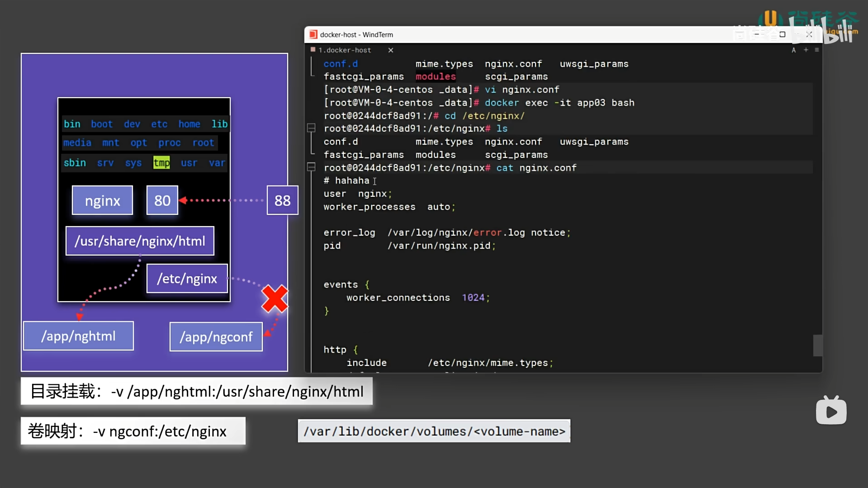Collapse the fold marker beside 'cat nginx.conf'

point(311,167)
